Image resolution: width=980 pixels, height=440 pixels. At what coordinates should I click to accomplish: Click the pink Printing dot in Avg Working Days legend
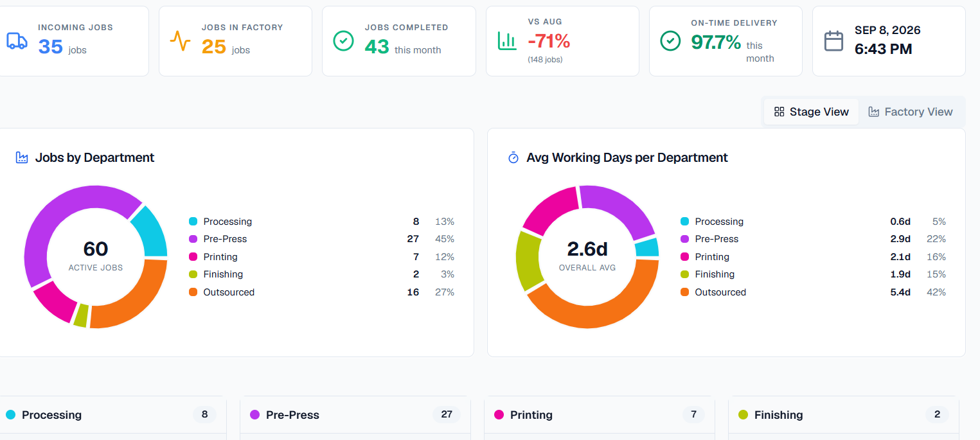[684, 257]
